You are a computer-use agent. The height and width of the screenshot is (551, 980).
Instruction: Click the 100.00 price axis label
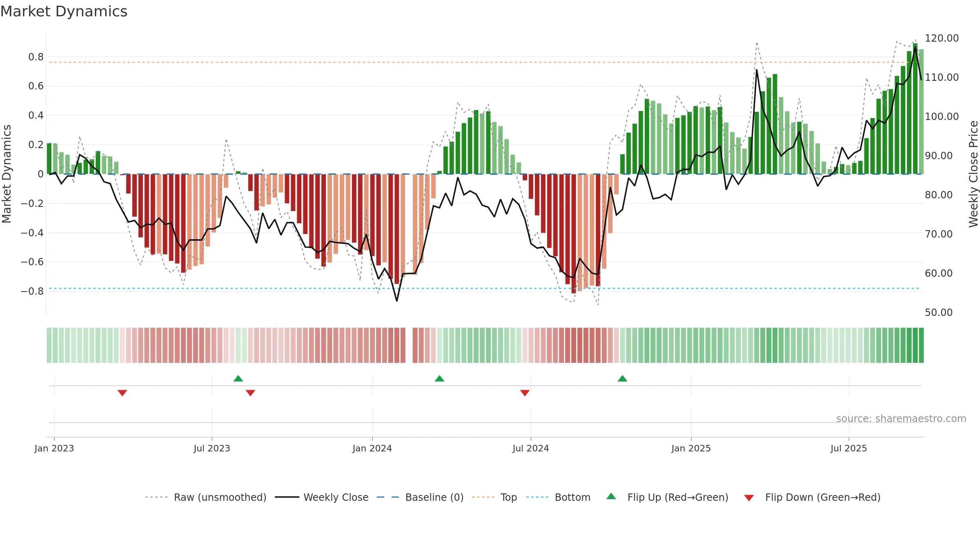942,116
